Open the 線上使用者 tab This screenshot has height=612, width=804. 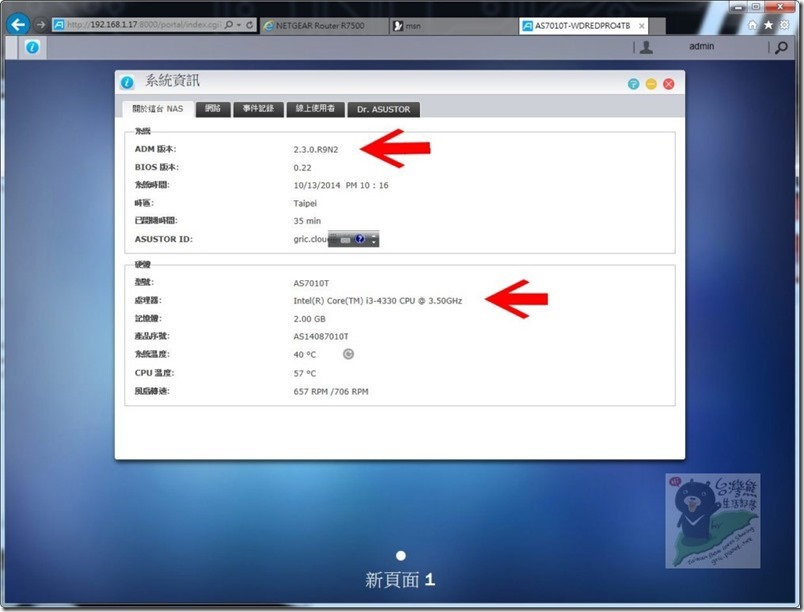click(315, 109)
